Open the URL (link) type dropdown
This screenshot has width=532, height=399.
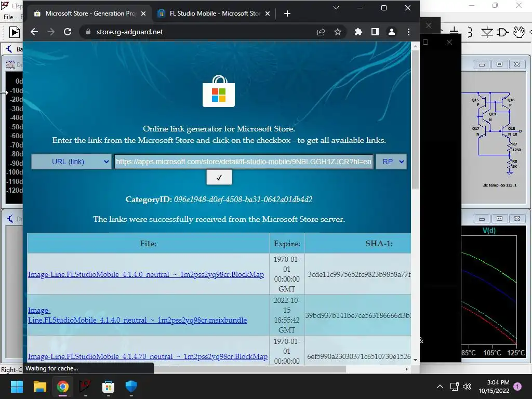(71, 162)
